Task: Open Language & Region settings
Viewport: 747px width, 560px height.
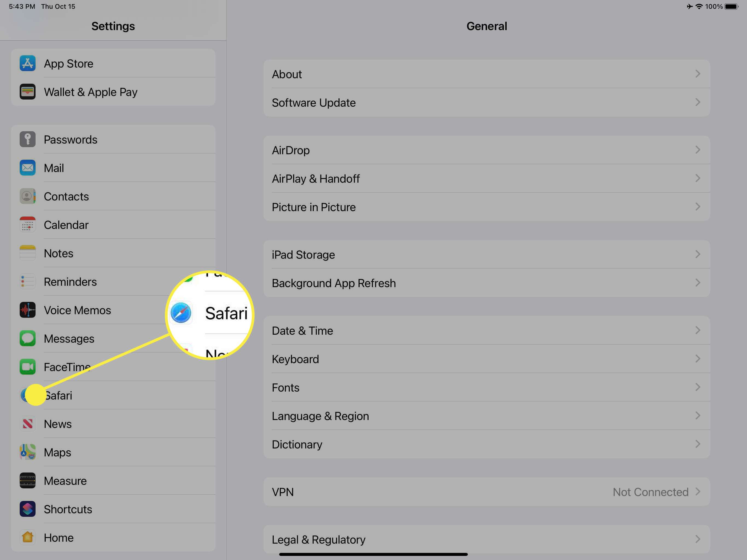Action: click(x=487, y=416)
